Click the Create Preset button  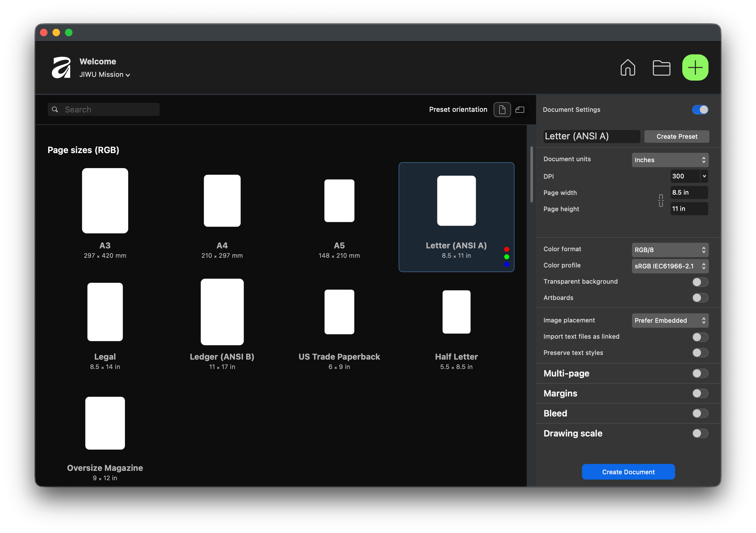click(x=676, y=137)
